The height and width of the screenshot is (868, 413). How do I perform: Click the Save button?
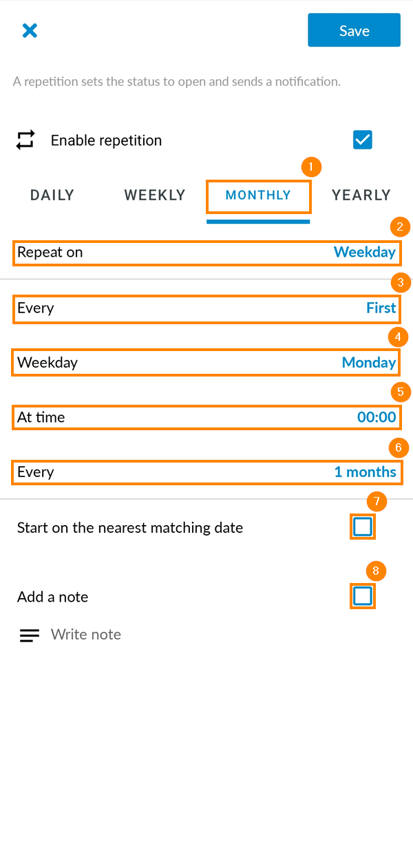354,30
